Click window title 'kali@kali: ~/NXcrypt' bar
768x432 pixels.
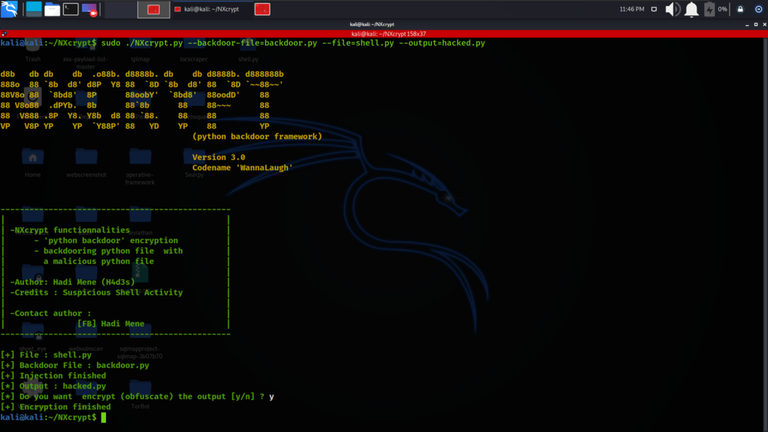pyautogui.click(x=372, y=24)
